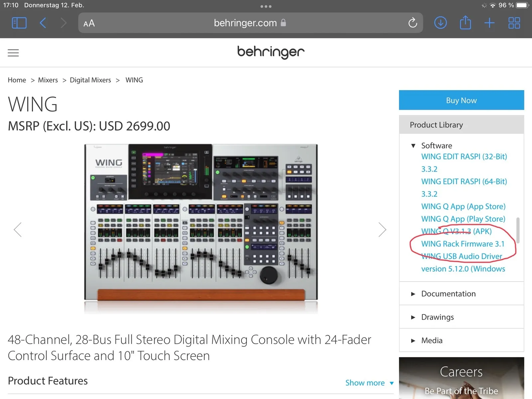Image resolution: width=532 pixels, height=399 pixels.
Task: Click the Buy Now button
Action: coord(461,100)
